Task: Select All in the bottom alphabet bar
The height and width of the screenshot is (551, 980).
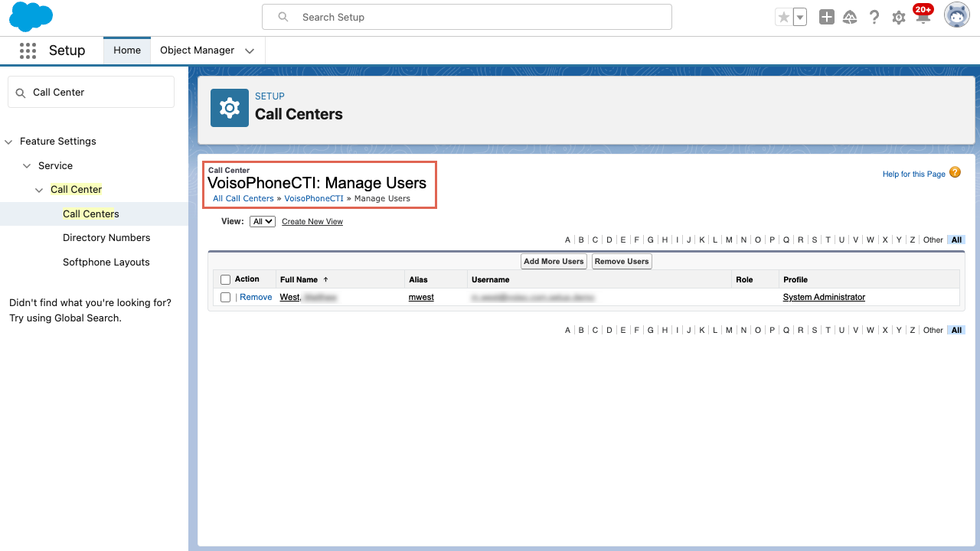Action: tap(956, 330)
